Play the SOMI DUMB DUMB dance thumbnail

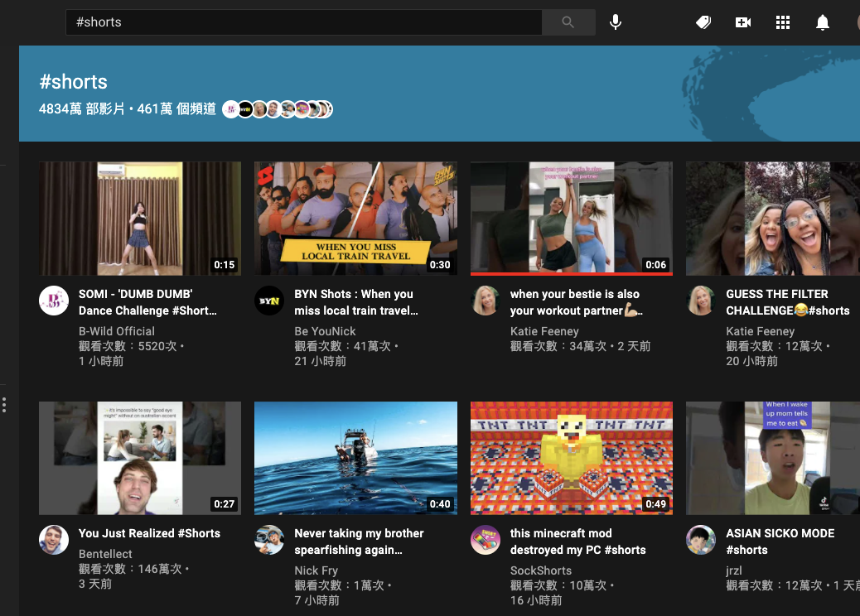(x=140, y=218)
